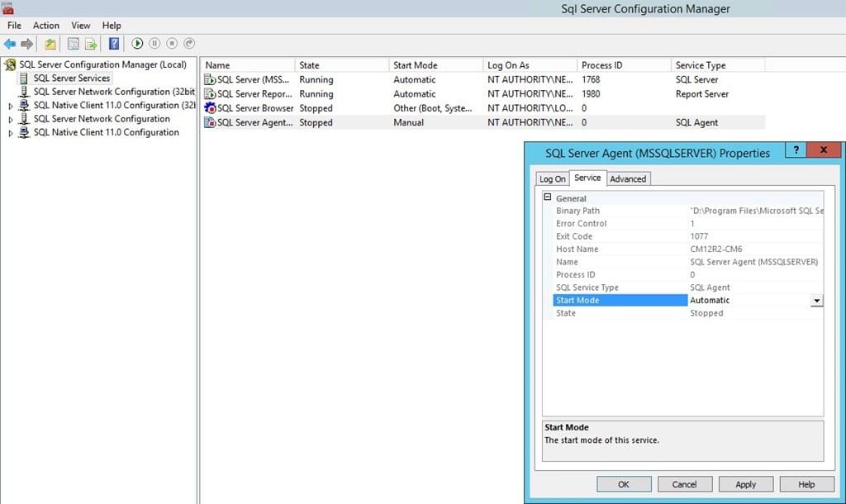Open the Action menu

point(46,26)
